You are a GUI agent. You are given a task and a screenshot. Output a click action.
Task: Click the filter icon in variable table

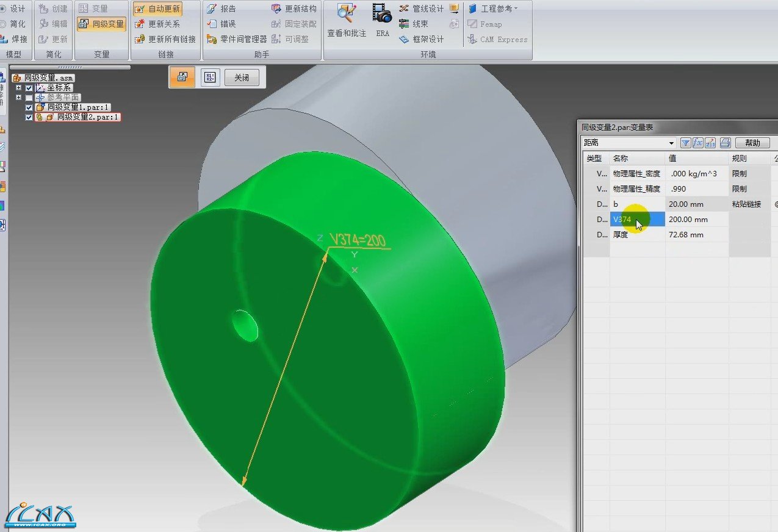pyautogui.click(x=685, y=143)
